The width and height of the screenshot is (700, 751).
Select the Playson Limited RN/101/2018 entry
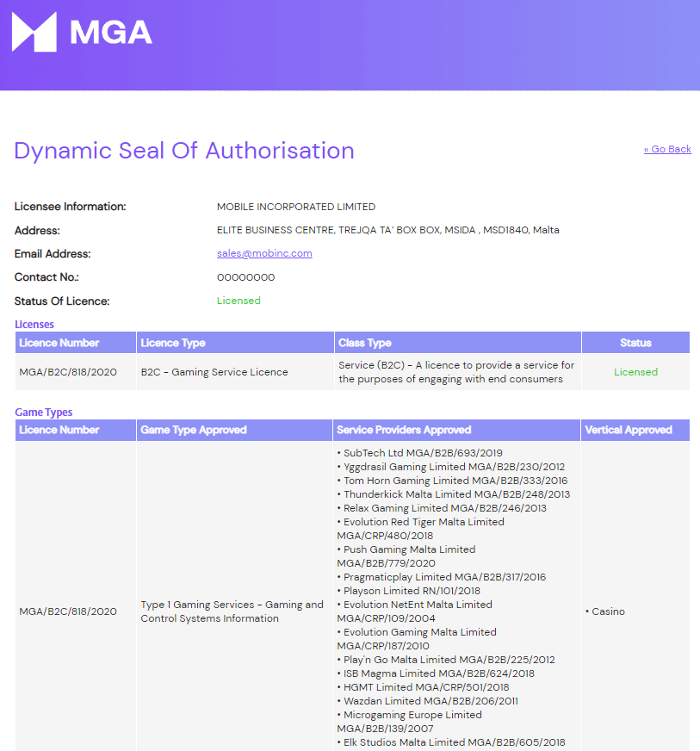point(409,591)
